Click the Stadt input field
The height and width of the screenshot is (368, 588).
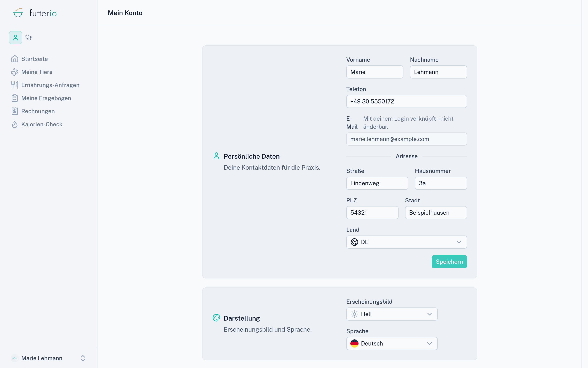pos(436,213)
